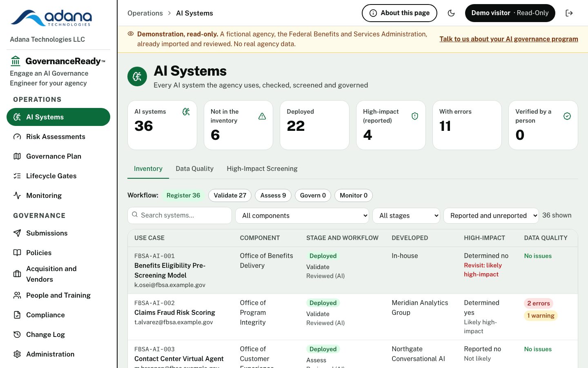This screenshot has height=368, width=588.
Task: Click the Operations breadcrumb
Action: (145, 13)
